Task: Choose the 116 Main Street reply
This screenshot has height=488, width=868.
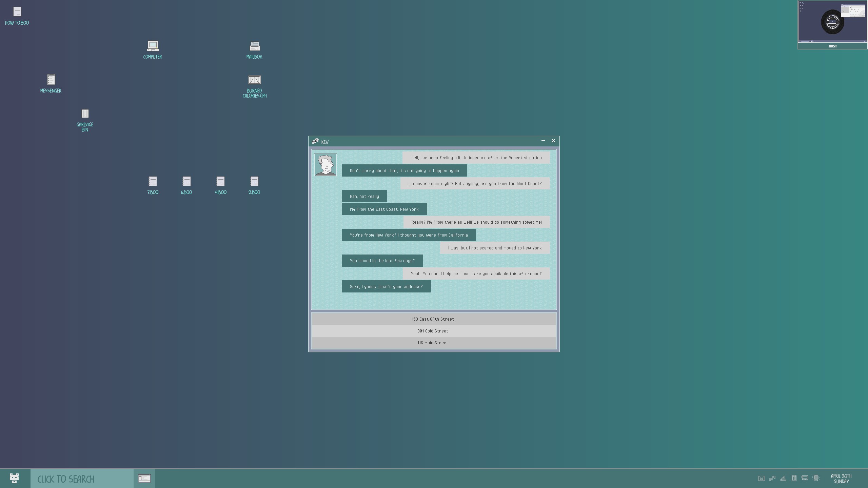Action: coord(433,343)
